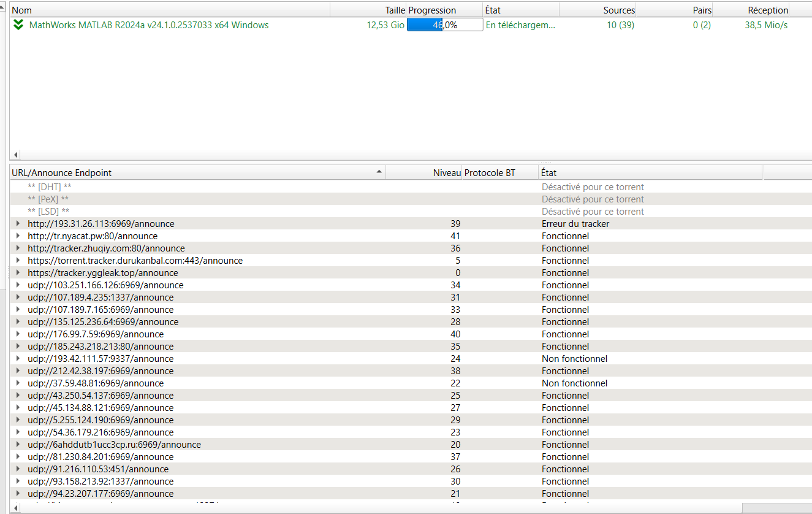
Task: Expand the udp://6ahddutb1ucc3cp.ru:6969 tracker entry
Action: [18, 445]
